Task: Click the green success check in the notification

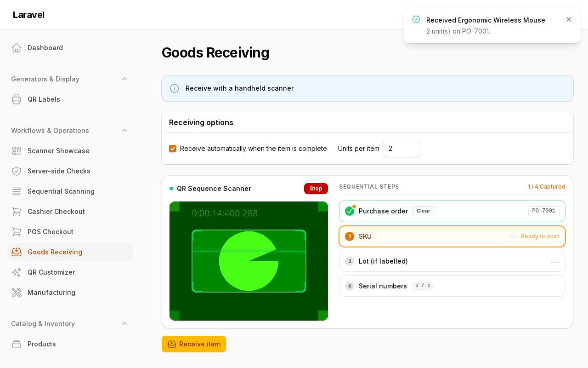Action: [x=416, y=19]
